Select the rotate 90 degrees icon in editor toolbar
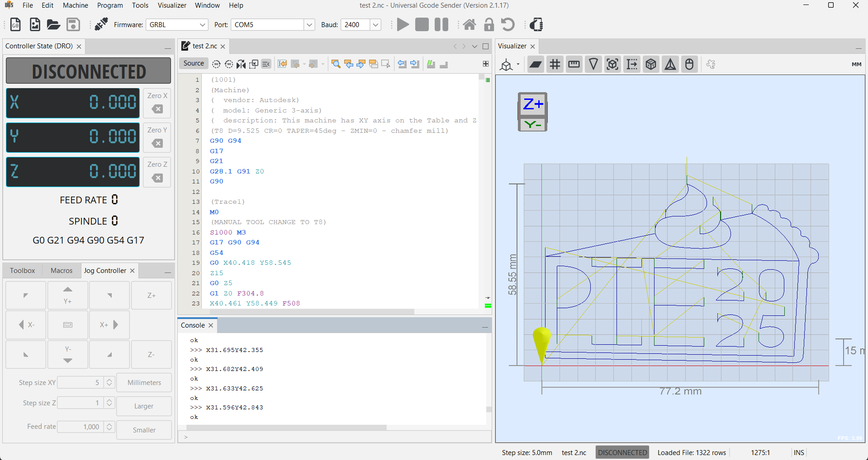 216,64
